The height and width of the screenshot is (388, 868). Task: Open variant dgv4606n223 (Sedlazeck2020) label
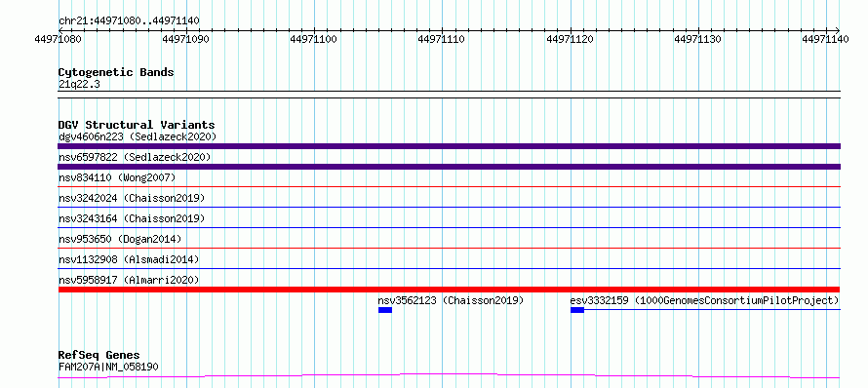pos(138,136)
